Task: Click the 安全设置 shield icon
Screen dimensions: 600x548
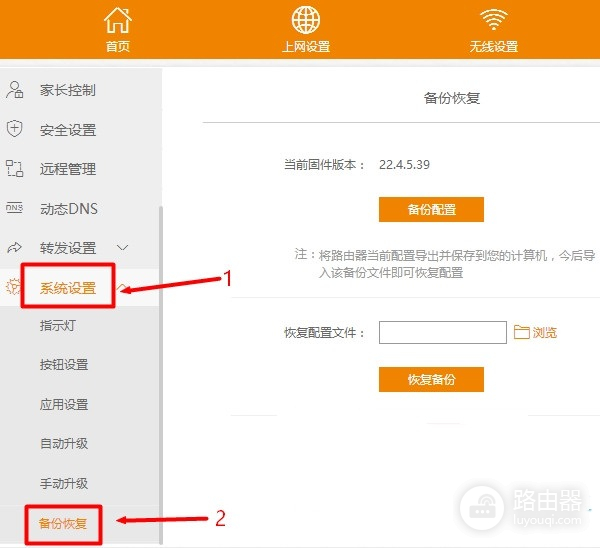Action: 15,129
